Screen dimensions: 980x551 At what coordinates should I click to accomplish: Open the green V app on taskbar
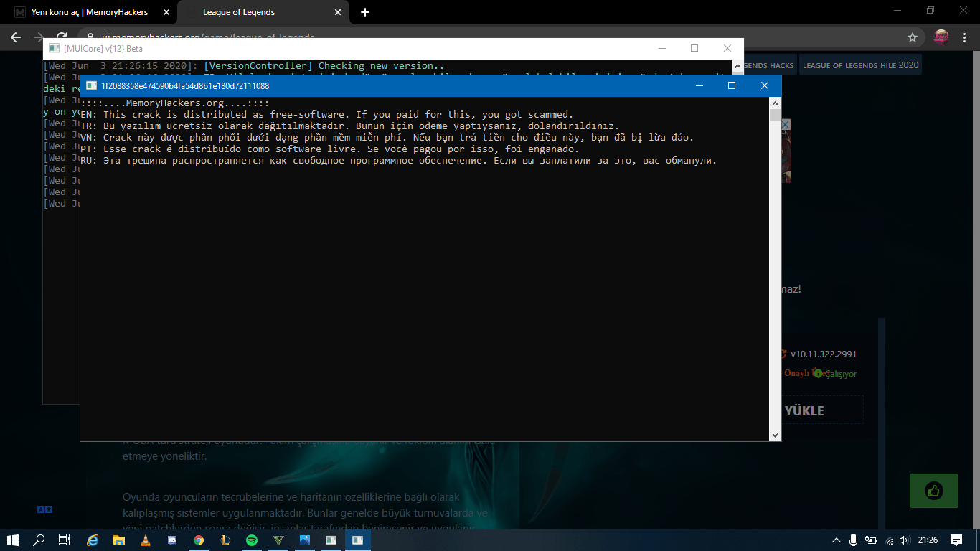(278, 540)
